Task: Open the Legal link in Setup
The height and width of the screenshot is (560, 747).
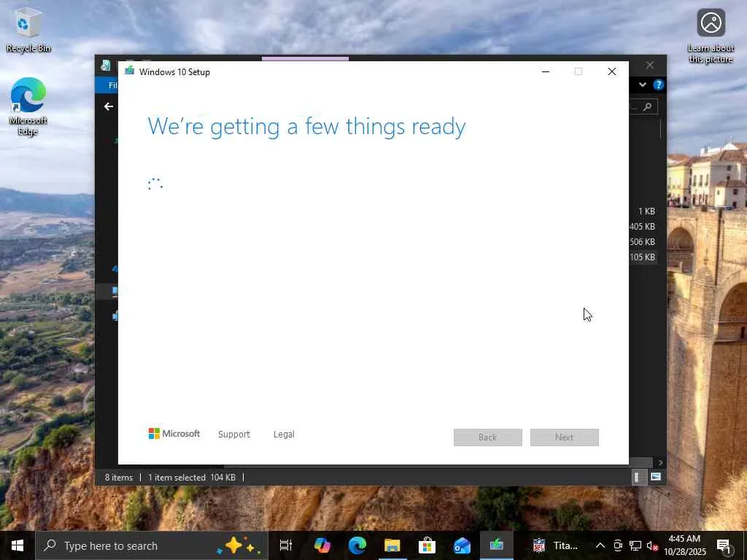Action: 284,435
